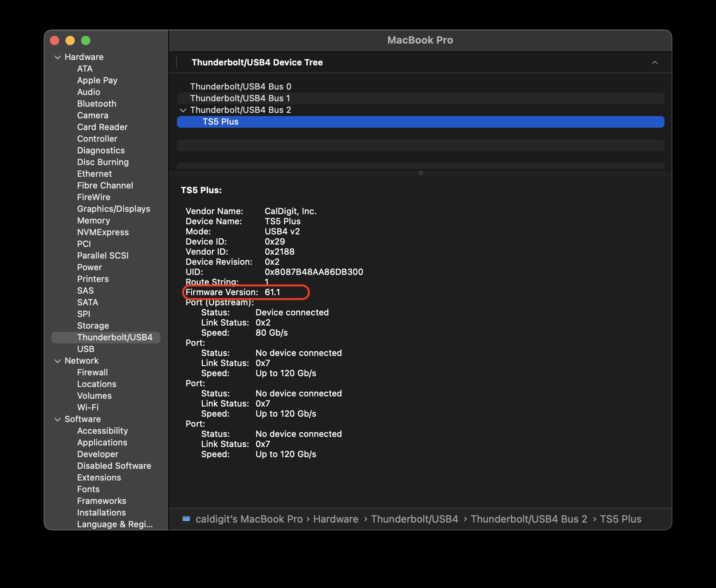Select Audio in the sidebar

coord(88,92)
